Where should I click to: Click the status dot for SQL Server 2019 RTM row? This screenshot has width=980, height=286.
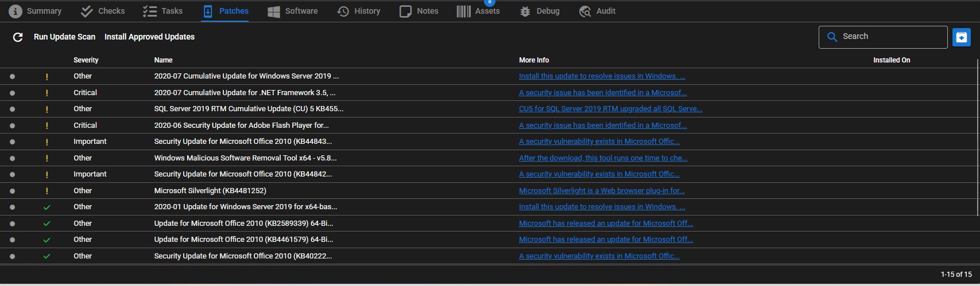pyautogui.click(x=13, y=109)
